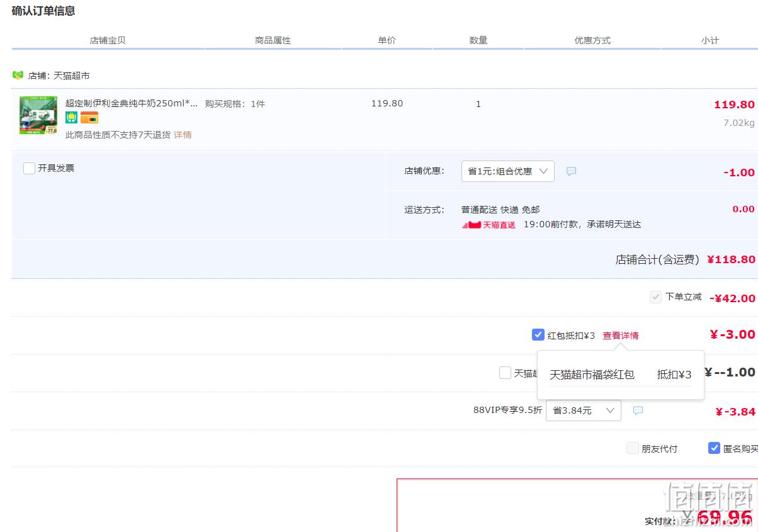Click the orange card badge under product title
Viewport: 758px width, 532px height.
tap(89, 118)
